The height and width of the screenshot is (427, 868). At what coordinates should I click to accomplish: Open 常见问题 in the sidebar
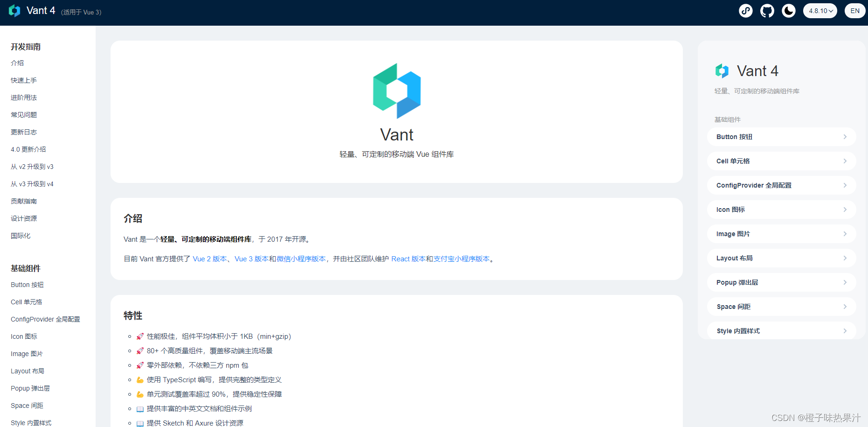[x=24, y=115]
